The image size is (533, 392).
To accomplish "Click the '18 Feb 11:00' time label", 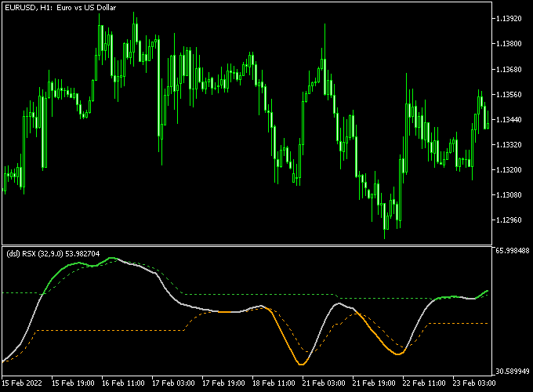I will (274, 383).
